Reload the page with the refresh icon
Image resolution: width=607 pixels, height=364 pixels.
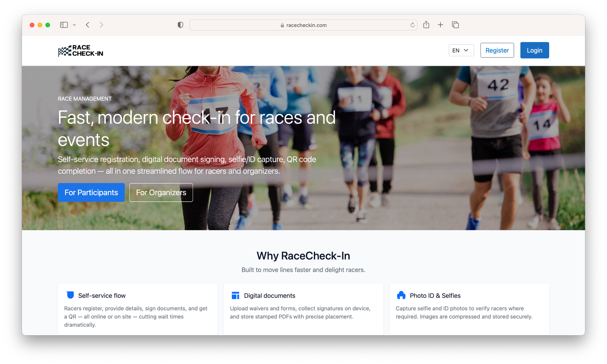coord(412,25)
